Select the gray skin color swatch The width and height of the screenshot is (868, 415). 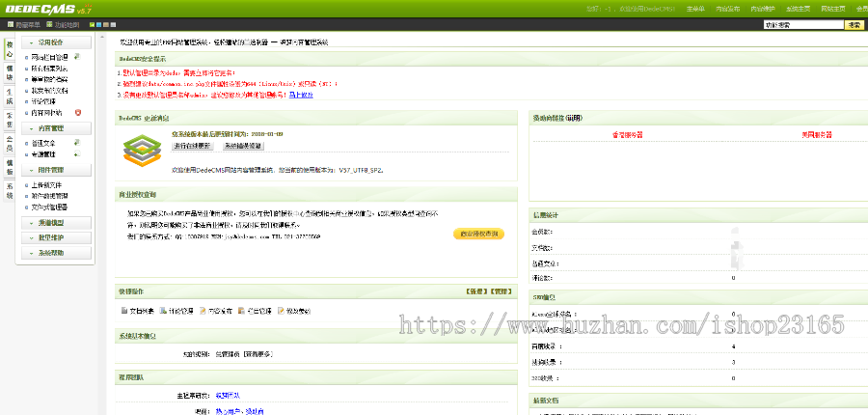point(113,25)
